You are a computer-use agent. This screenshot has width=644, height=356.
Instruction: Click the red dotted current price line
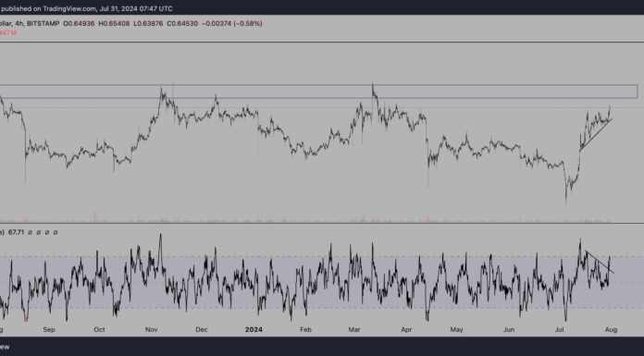point(322,108)
